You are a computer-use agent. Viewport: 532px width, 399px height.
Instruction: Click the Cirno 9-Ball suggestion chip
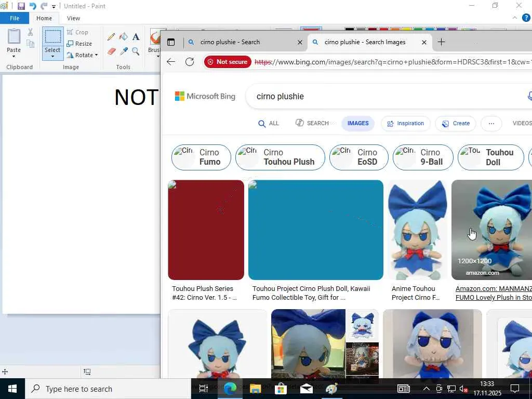tap(423, 157)
